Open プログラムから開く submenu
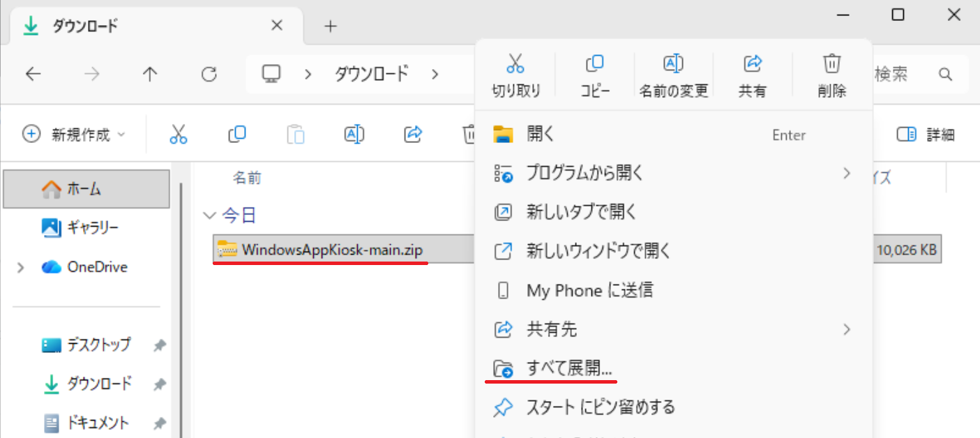980x438 pixels. pyautogui.click(x=673, y=173)
